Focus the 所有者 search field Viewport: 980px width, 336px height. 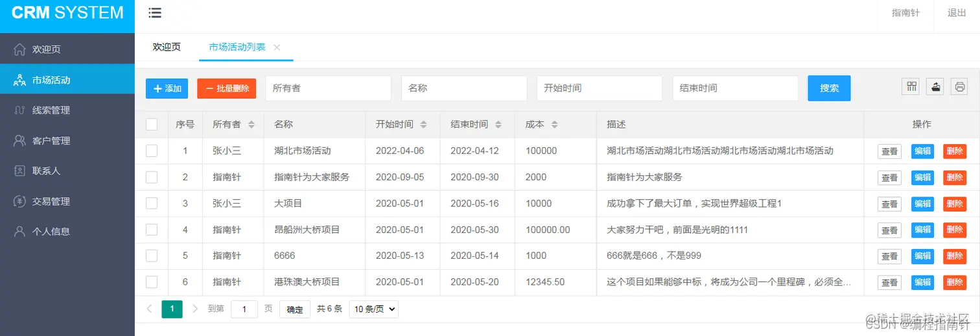click(328, 88)
